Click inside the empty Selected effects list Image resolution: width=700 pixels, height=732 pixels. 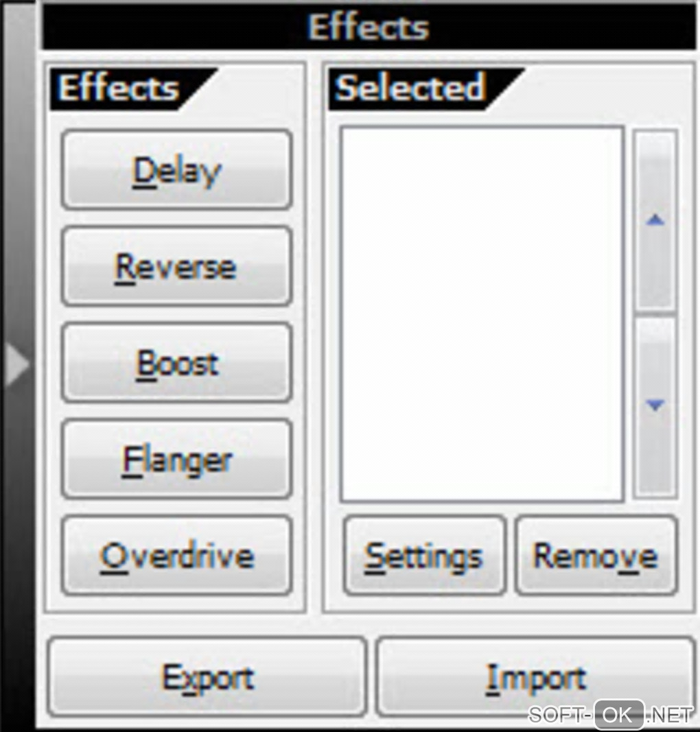click(x=482, y=314)
